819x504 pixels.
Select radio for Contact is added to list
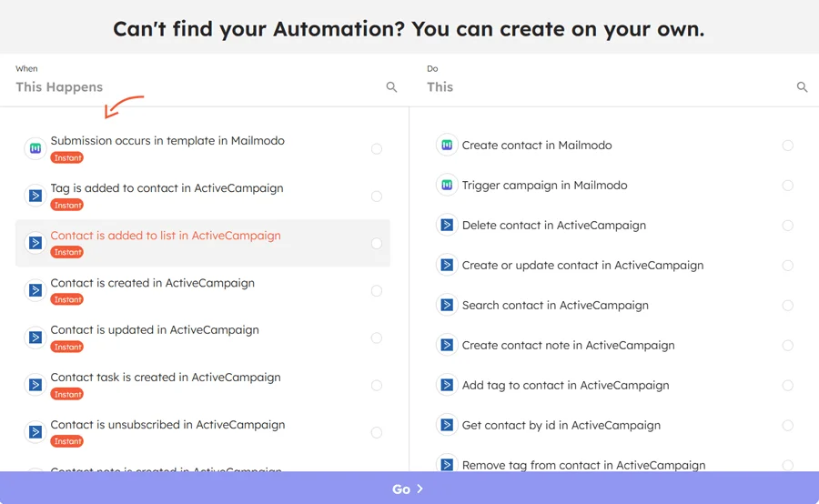pyautogui.click(x=377, y=244)
